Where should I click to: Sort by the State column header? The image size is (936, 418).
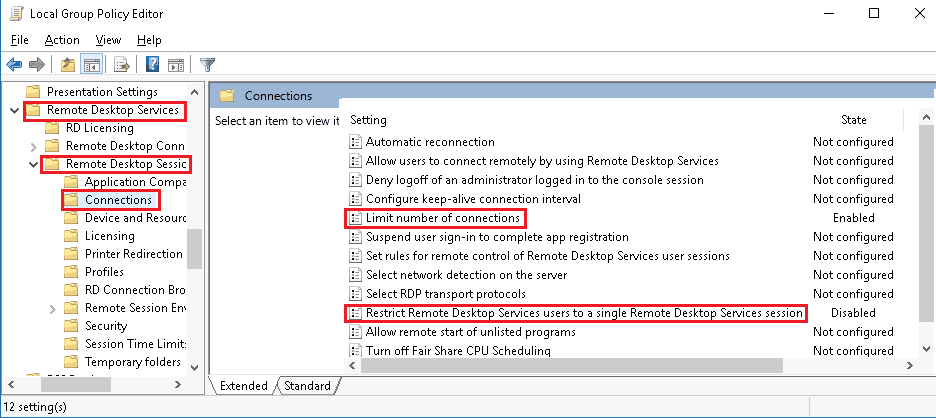853,120
